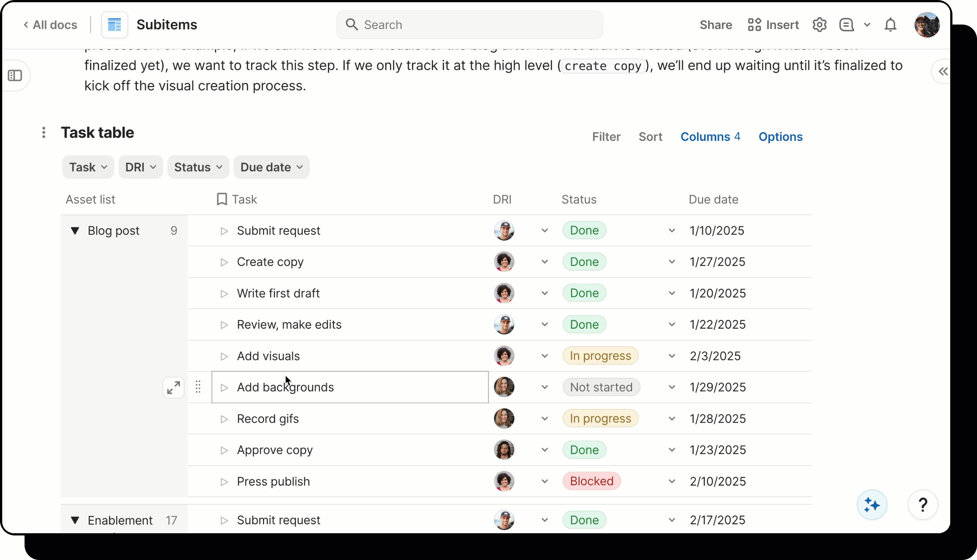
Task: Open Task table three-dot menu
Action: coord(44,133)
